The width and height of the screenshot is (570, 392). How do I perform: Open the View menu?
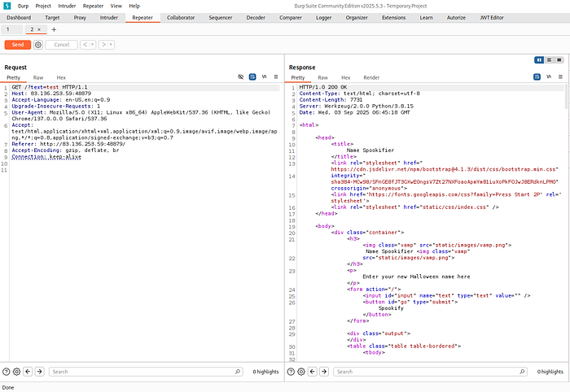pos(116,6)
